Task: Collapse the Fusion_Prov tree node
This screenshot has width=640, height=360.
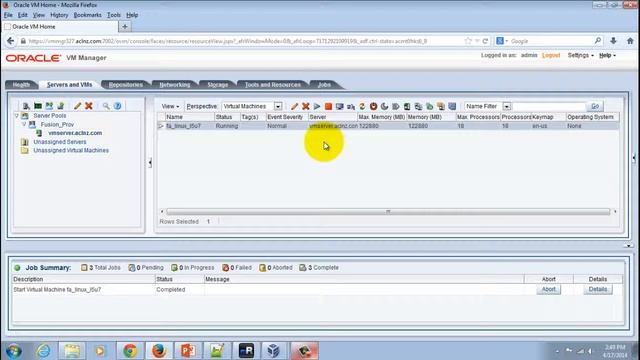Action: [24, 124]
